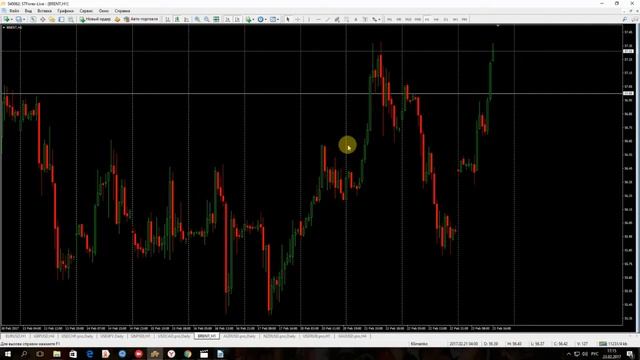Open the Periods clock icon
The image size is (640, 360).
coord(260,19)
